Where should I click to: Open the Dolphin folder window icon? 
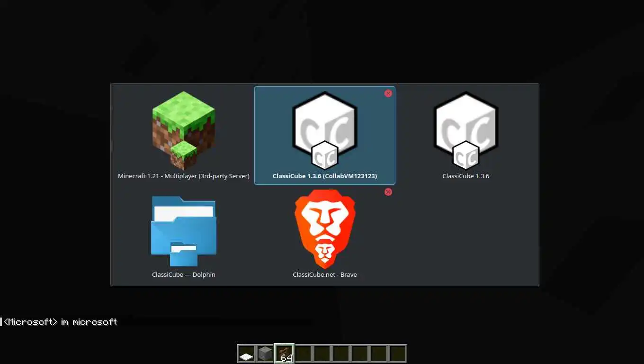(x=184, y=232)
